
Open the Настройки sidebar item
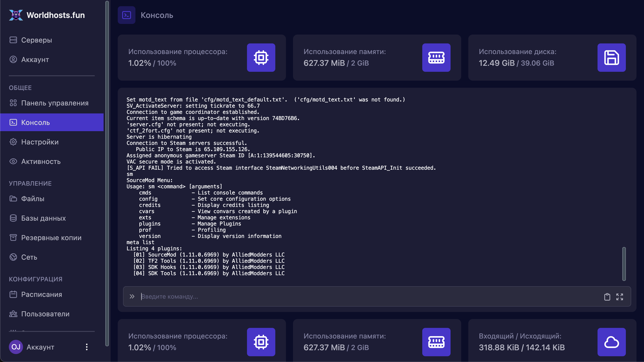pos(40,142)
